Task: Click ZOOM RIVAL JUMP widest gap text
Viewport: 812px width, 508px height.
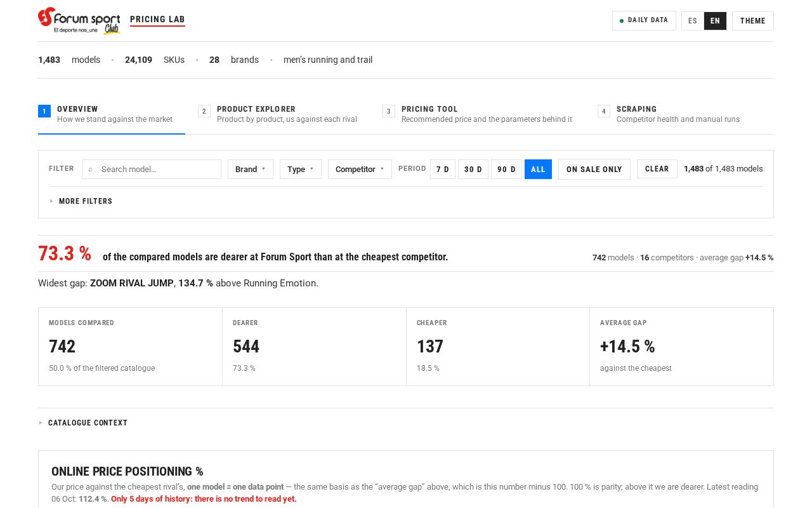Action: pyautogui.click(x=131, y=283)
